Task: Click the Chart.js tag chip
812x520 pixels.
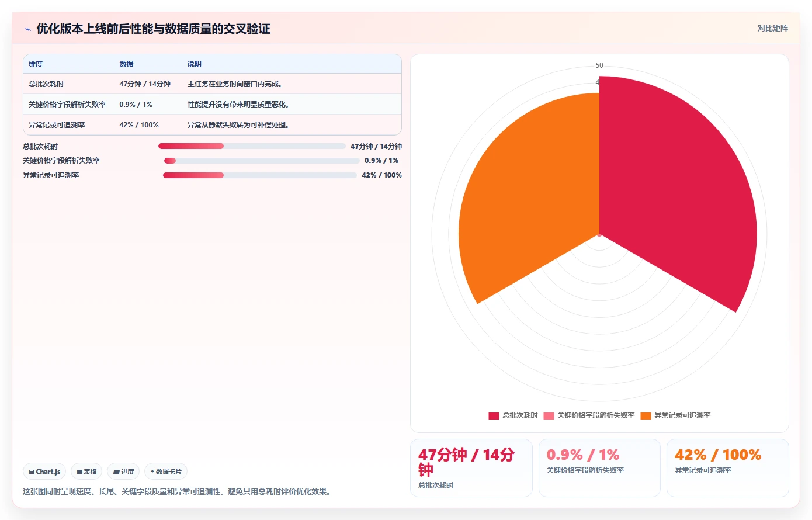Action: pyautogui.click(x=44, y=472)
